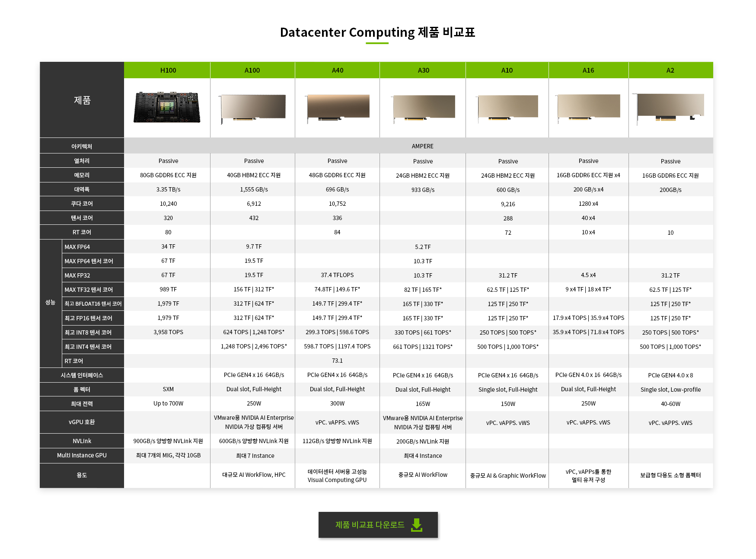This screenshot has height=559, width=756.
Task: Select the A16 column header
Action: [x=588, y=70]
